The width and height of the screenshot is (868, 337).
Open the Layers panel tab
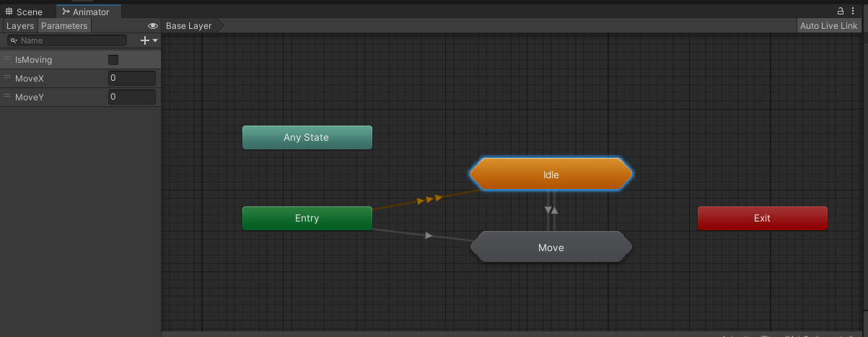click(x=20, y=26)
